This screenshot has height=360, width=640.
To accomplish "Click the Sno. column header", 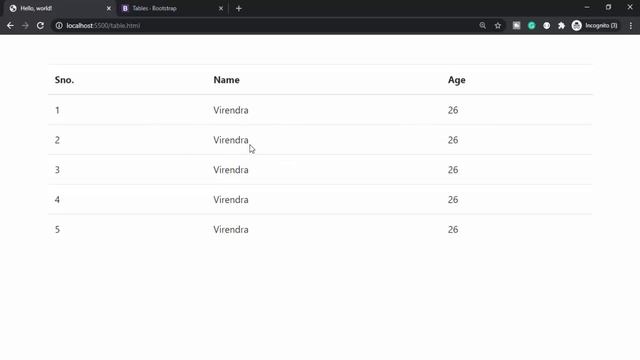I will 64,80.
